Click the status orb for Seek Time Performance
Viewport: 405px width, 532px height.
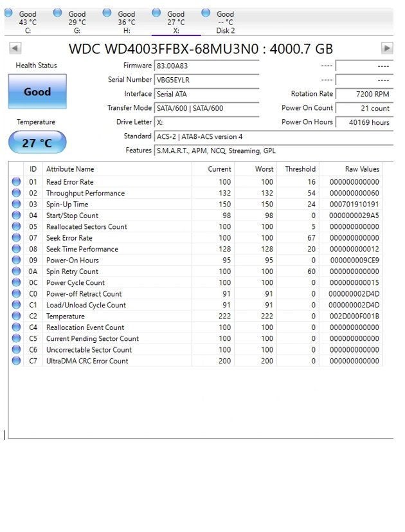(x=16, y=249)
